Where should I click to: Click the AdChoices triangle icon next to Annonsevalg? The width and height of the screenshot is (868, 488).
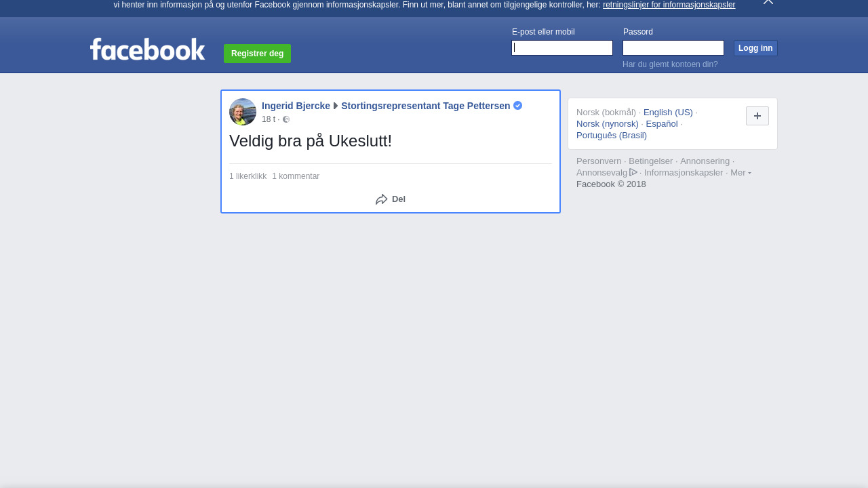tap(633, 172)
